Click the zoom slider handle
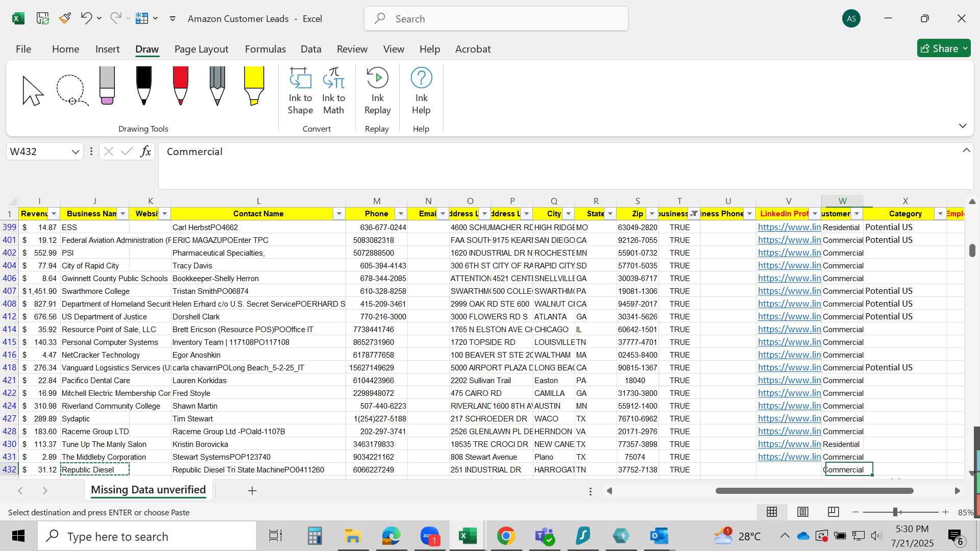980x551 pixels. 895,512
